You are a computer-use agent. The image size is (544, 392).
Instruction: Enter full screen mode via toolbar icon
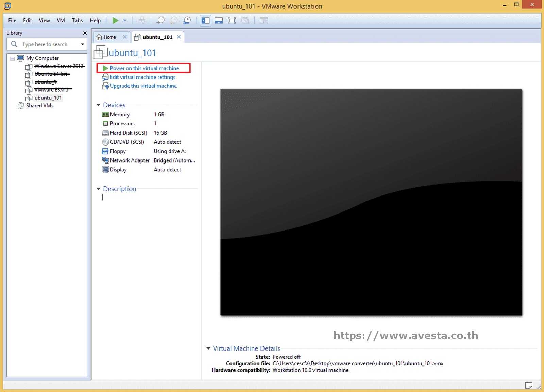pyautogui.click(x=232, y=20)
